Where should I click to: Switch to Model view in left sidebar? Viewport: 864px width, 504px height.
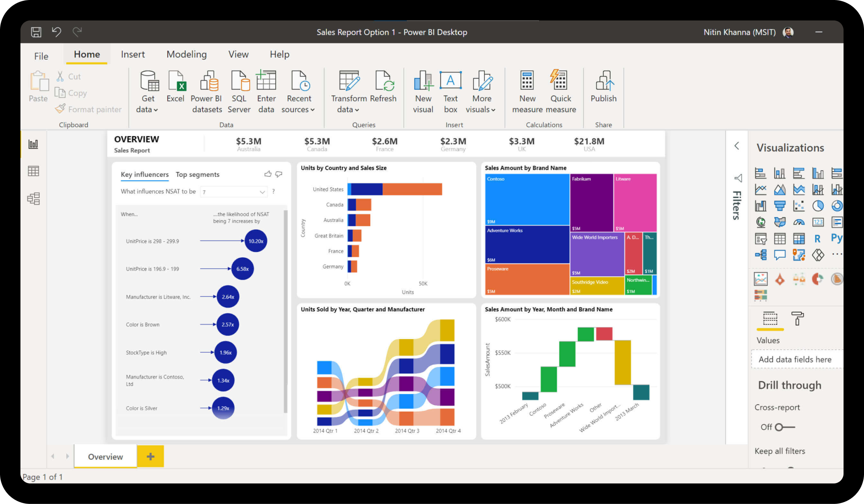pos(33,199)
